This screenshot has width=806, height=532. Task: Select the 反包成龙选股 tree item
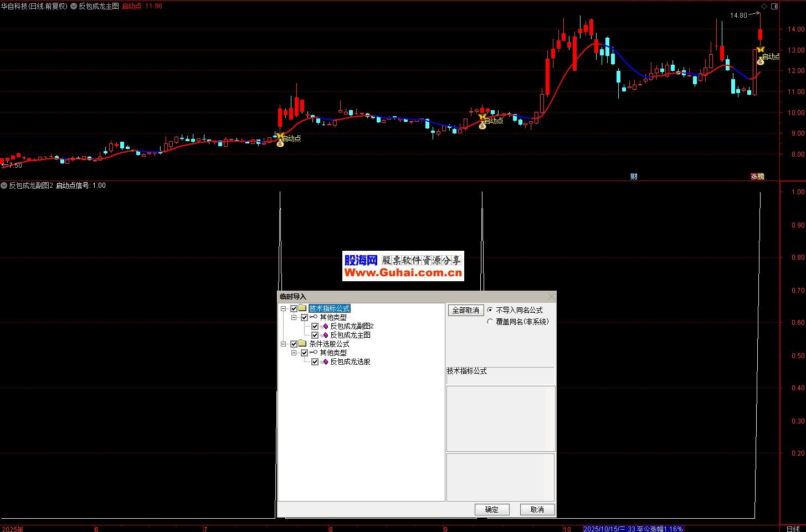[350, 361]
